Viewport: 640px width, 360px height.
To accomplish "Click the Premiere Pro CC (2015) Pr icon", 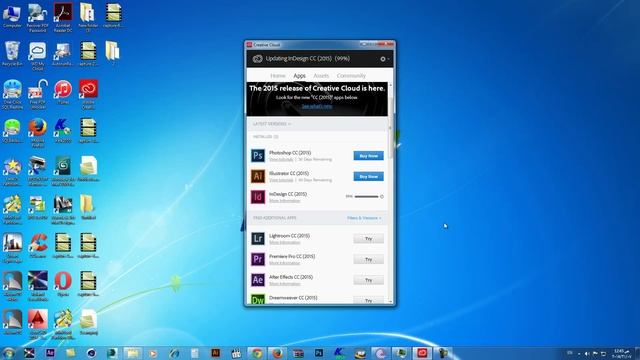I will click(x=258, y=259).
